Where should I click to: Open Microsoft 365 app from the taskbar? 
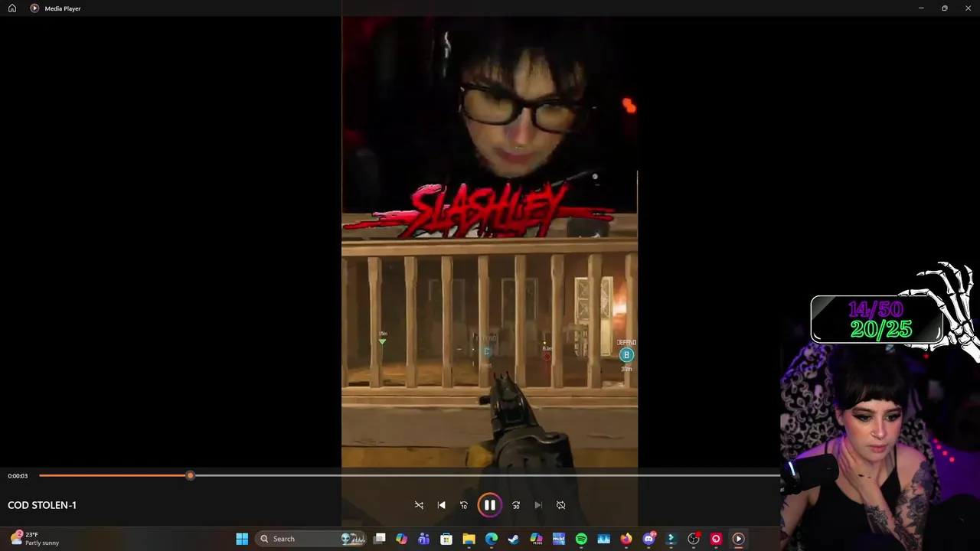(536, 539)
